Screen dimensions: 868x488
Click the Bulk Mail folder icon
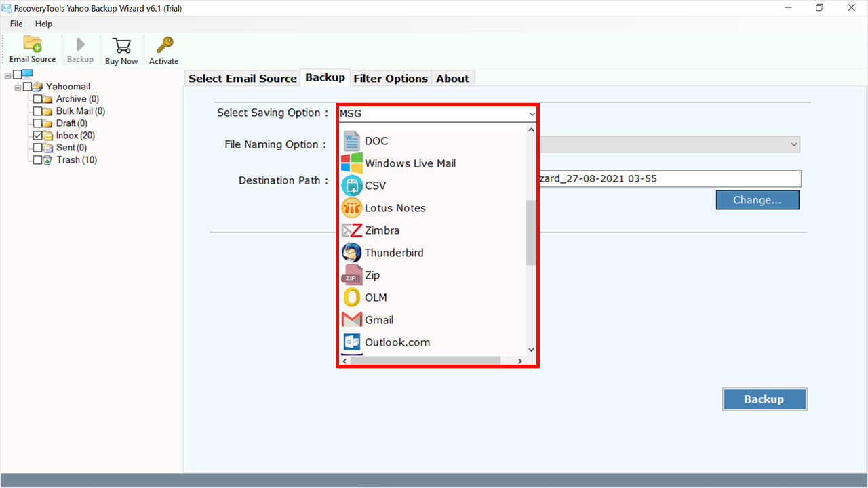(48, 111)
